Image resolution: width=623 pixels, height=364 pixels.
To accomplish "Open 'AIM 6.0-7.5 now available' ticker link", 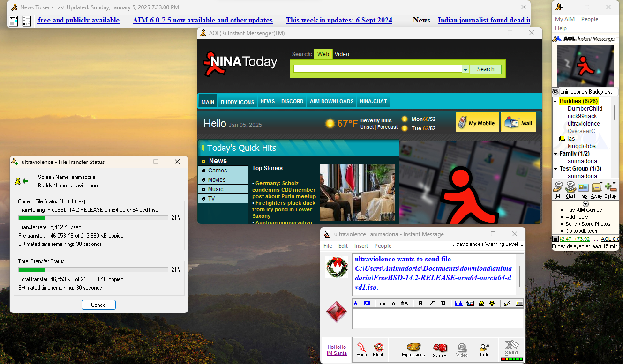I will [203, 20].
